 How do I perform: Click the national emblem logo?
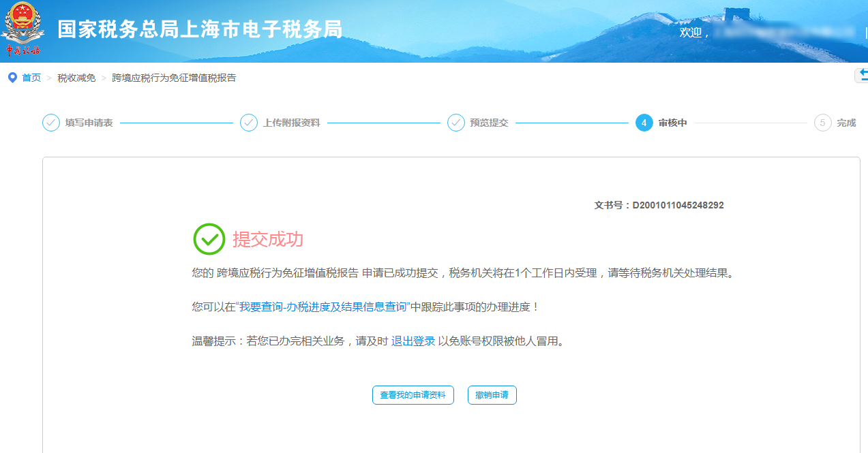25,27
